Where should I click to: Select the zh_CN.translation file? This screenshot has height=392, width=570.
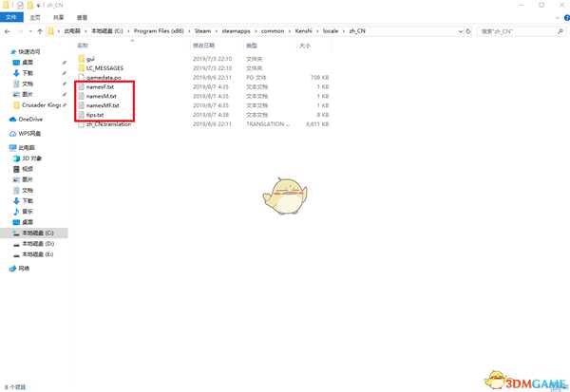[107, 124]
